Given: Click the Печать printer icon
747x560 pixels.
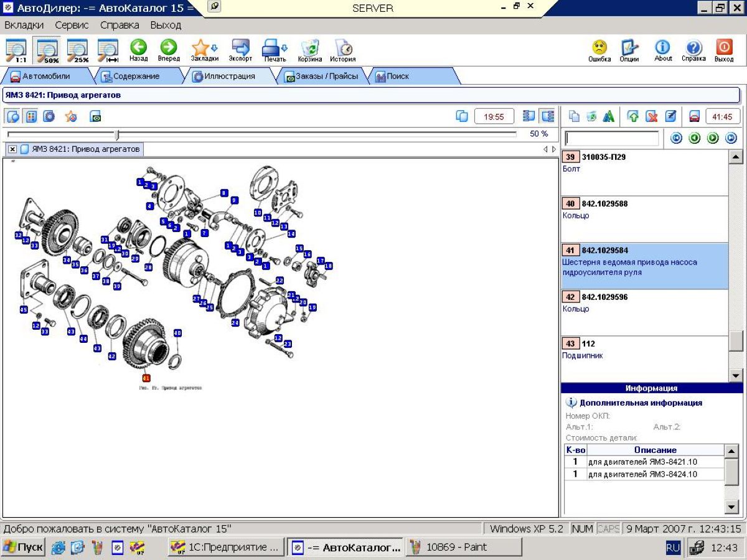Looking at the screenshot, I should coord(275,50).
